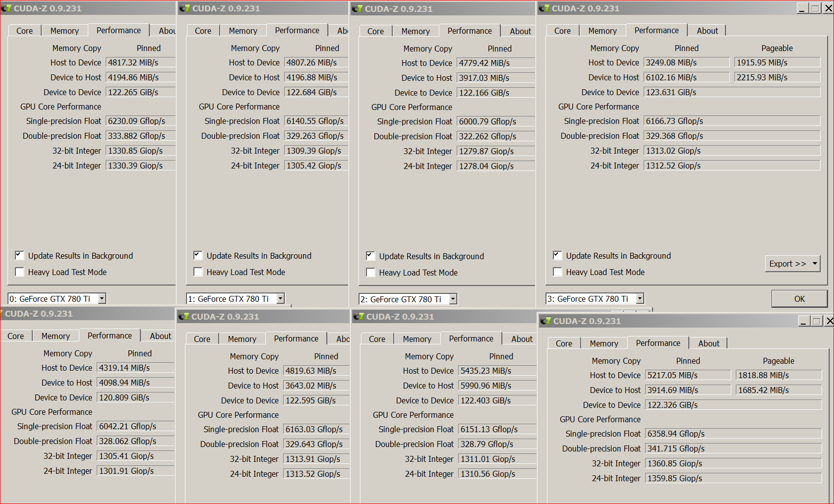Select the Performance tab in GPU 0 window
This screenshot has width=834, height=504.
coord(119,30)
